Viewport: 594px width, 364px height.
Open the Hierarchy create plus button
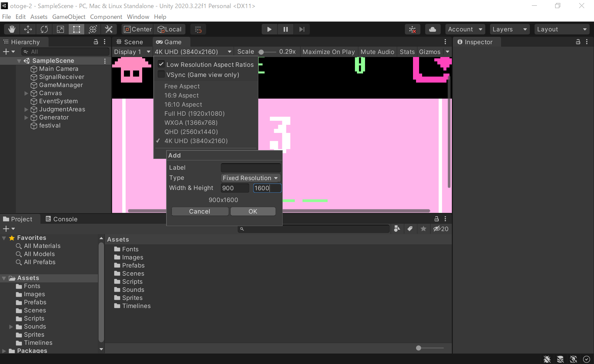pos(9,52)
